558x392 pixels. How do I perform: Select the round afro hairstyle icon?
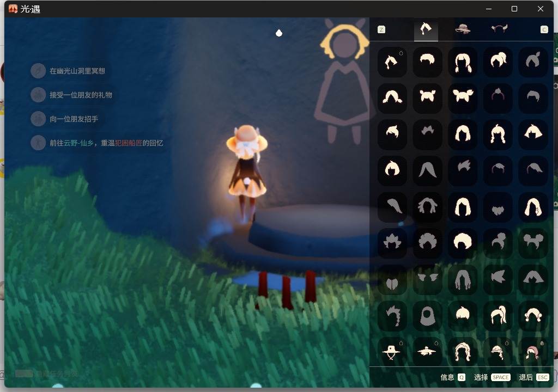(462, 242)
